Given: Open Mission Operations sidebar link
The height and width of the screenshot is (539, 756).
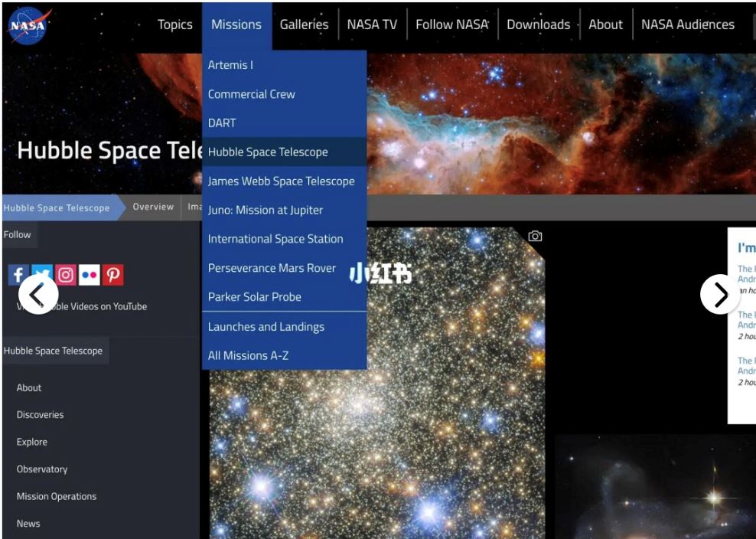Looking at the screenshot, I should pos(57,496).
